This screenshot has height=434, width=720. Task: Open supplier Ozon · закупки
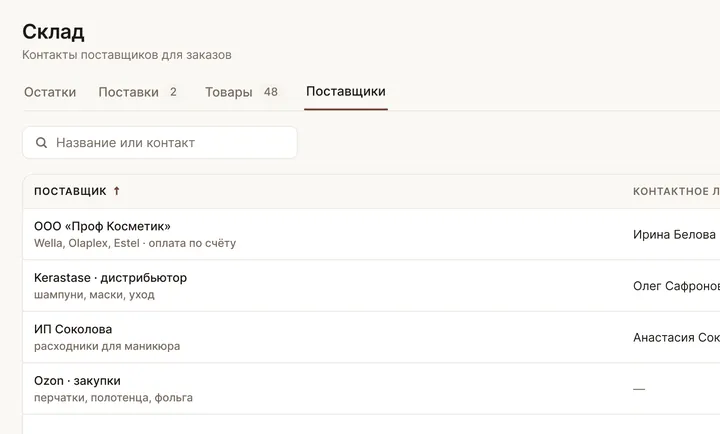pos(77,381)
